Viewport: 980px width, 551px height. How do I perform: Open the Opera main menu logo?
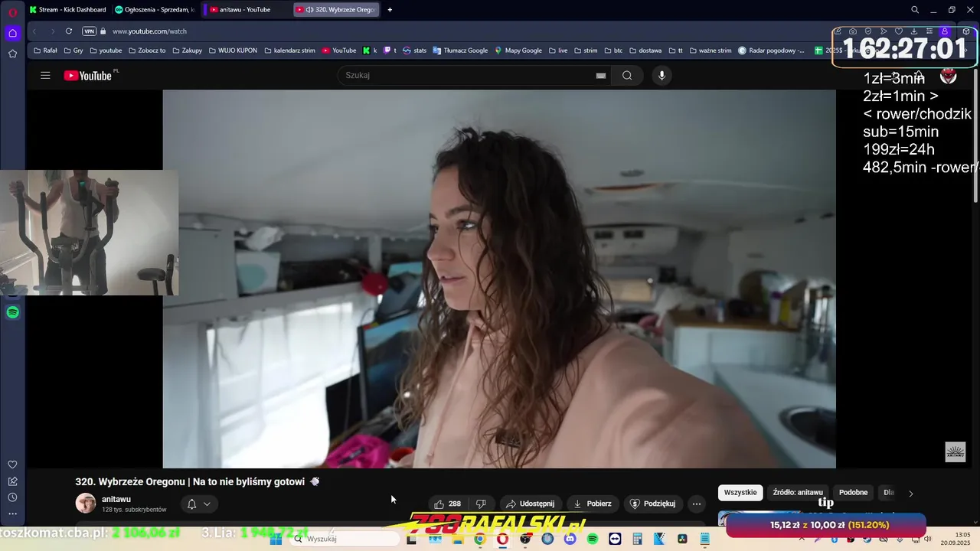[x=12, y=12]
